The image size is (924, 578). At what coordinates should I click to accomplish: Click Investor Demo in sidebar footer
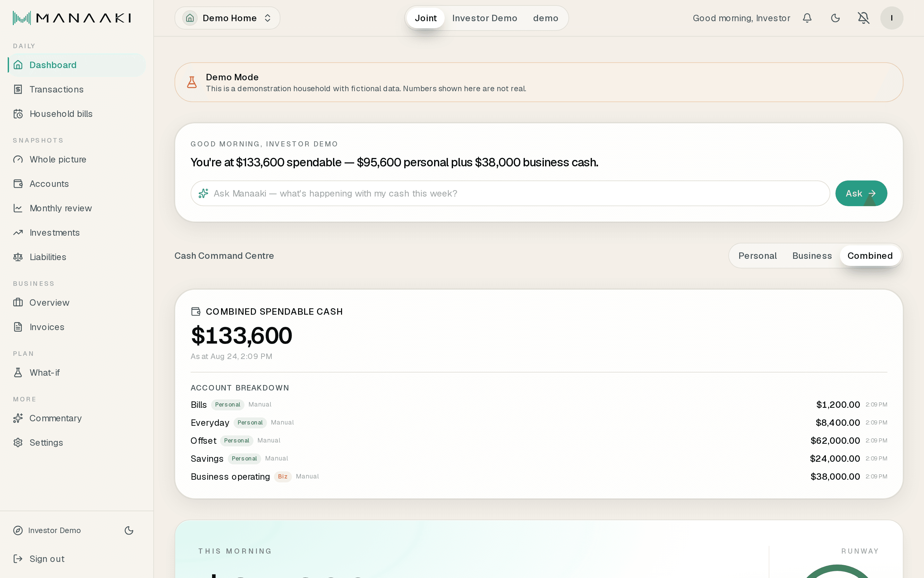tap(47, 530)
